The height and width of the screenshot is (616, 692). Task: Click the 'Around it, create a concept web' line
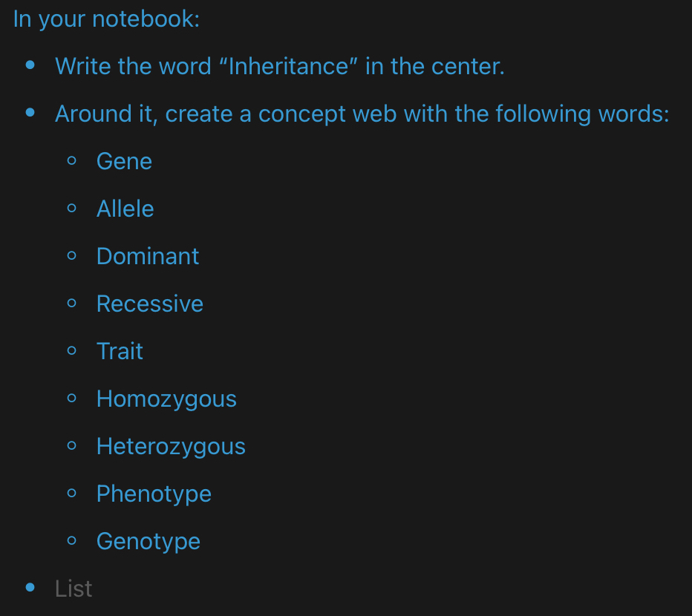(362, 114)
